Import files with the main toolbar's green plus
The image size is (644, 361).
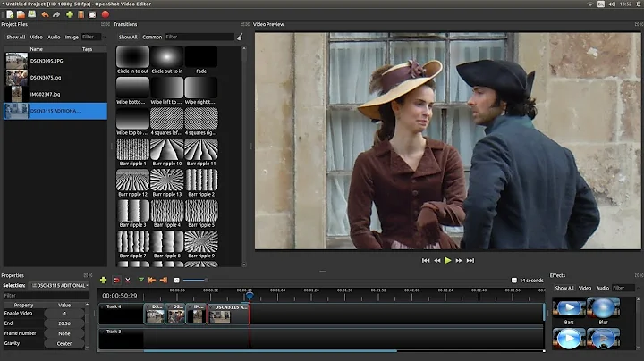pos(70,14)
